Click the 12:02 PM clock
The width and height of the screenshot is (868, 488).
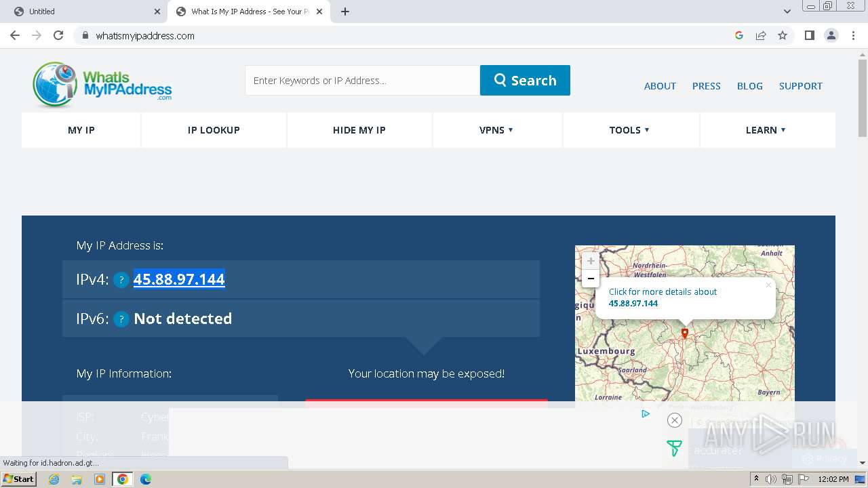[833, 479]
